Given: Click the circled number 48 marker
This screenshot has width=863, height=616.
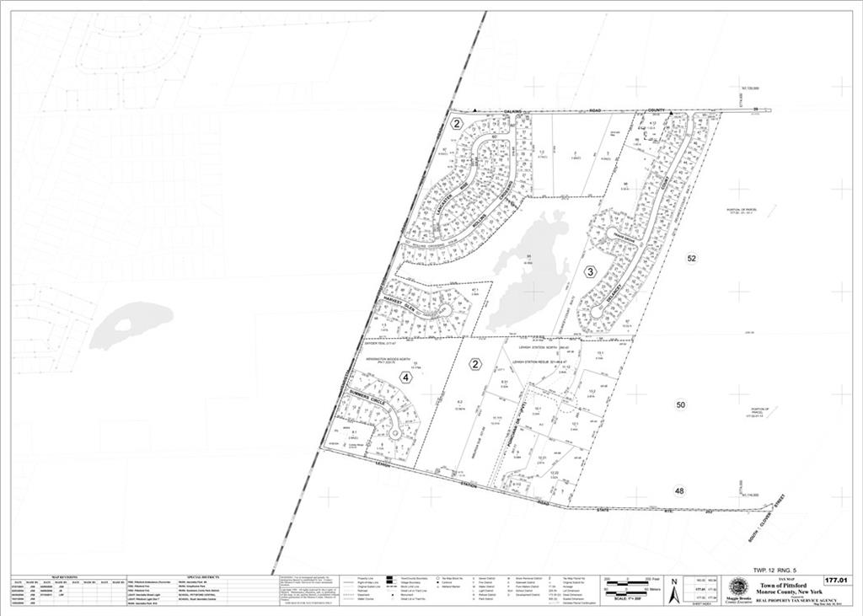Looking at the screenshot, I should pyautogui.click(x=679, y=490).
